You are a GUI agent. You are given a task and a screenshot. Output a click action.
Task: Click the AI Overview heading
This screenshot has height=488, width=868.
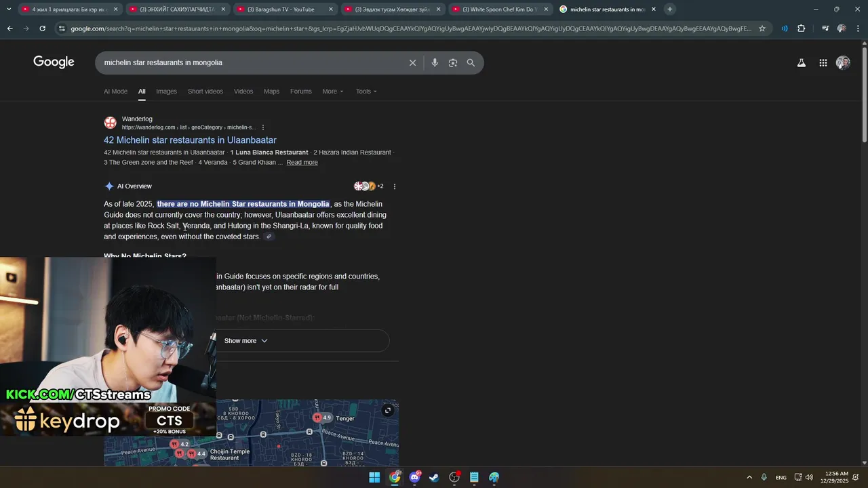click(x=134, y=186)
